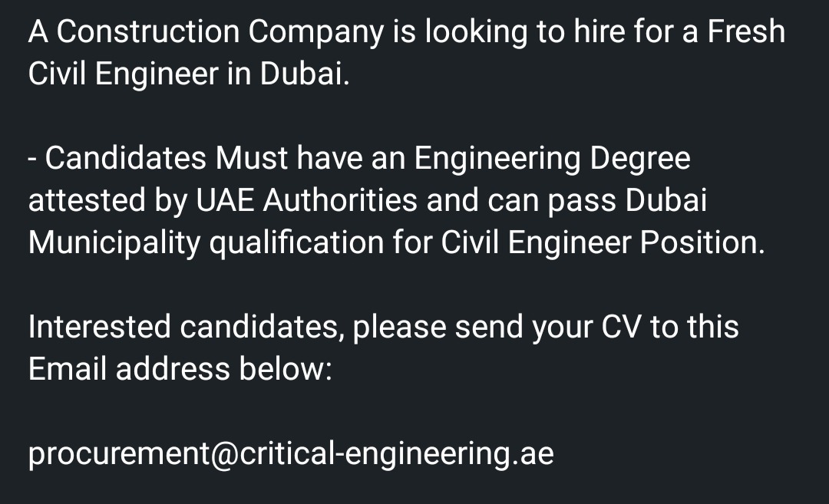Tap the word "CV"

[x=619, y=328]
